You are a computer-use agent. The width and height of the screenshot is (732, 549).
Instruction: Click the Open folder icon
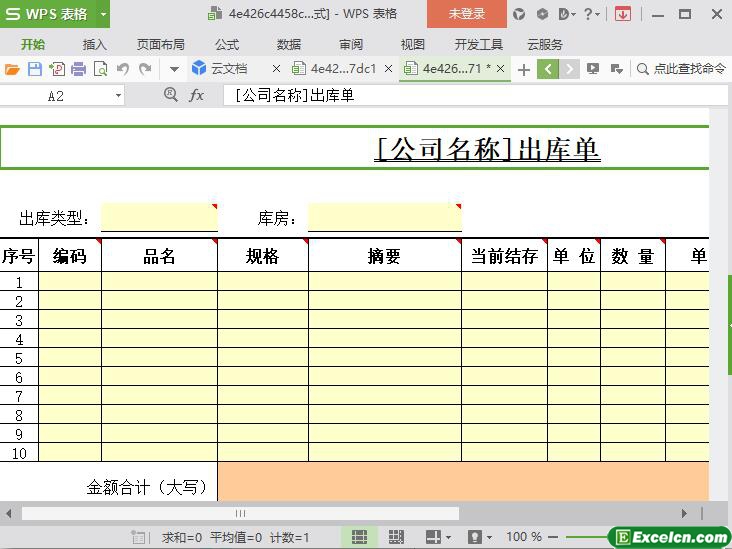coord(12,69)
